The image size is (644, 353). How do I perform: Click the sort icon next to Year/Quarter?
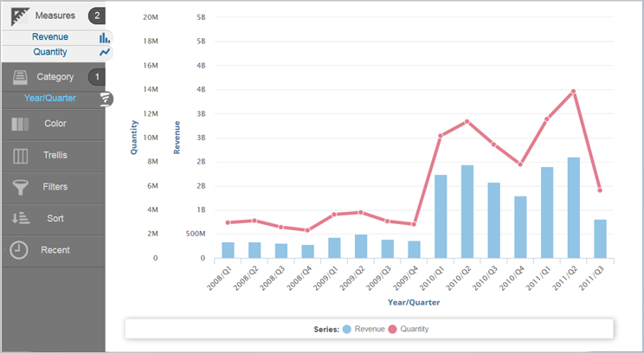pyautogui.click(x=106, y=98)
